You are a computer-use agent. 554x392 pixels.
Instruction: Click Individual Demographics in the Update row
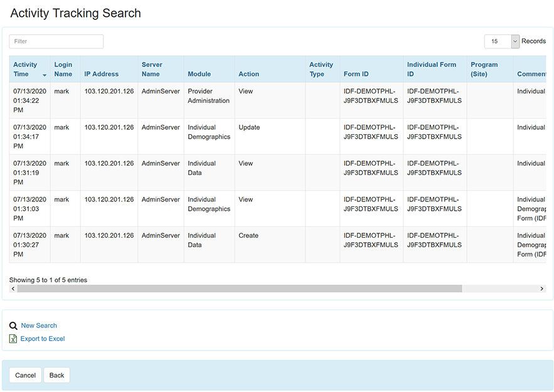click(x=209, y=132)
